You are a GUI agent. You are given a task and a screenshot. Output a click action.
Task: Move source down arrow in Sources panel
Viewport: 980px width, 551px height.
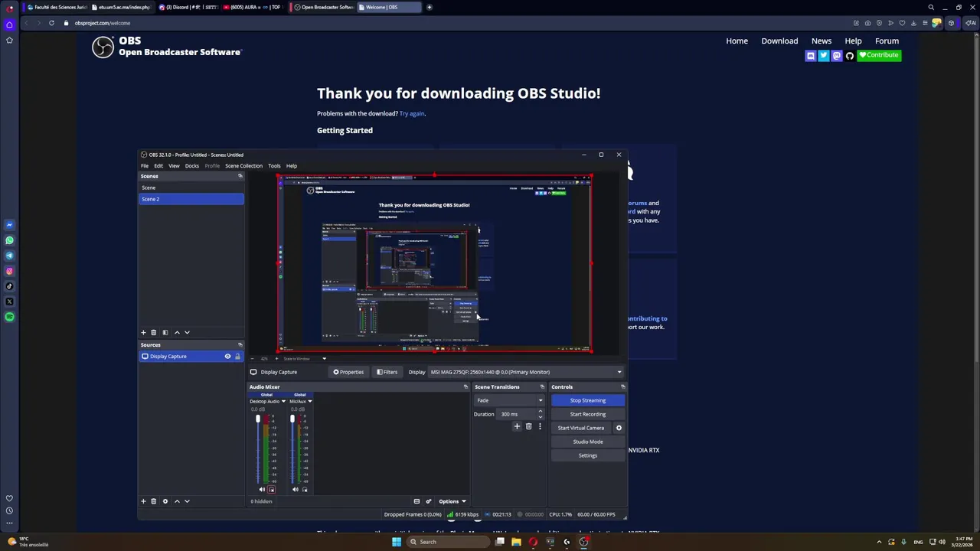point(187,501)
